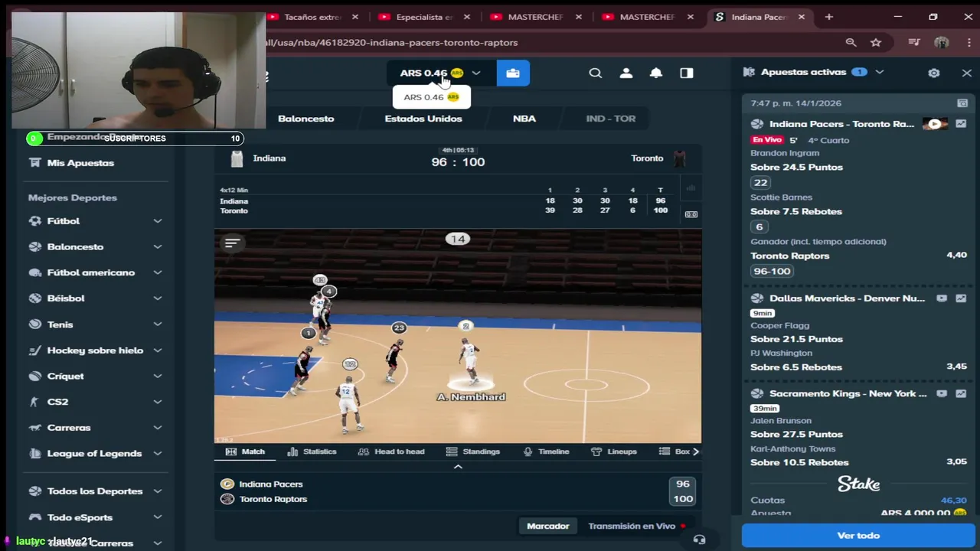Click the Mis Apuestas sidebar icon
This screenshot has width=980, height=551.
[x=34, y=162]
